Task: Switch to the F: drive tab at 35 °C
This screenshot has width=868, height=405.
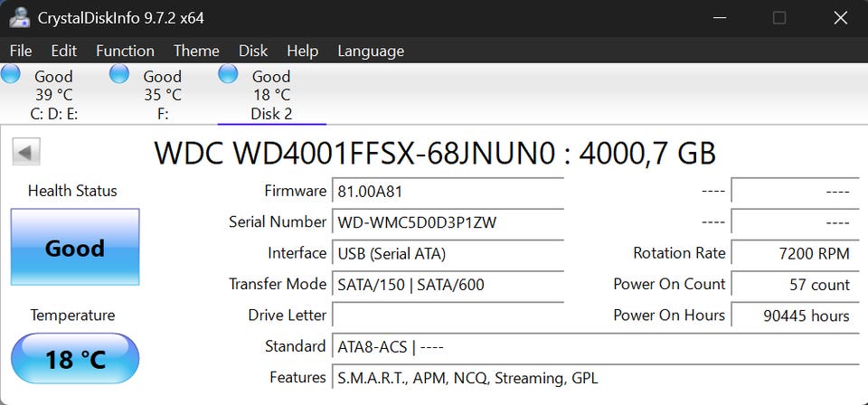Action: click(163, 95)
